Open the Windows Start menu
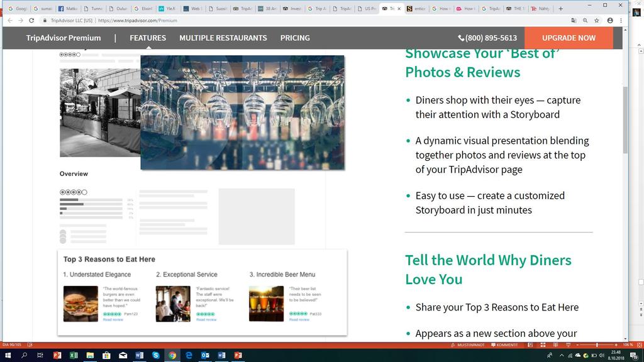The width and height of the screenshot is (644, 362). pos(8,356)
